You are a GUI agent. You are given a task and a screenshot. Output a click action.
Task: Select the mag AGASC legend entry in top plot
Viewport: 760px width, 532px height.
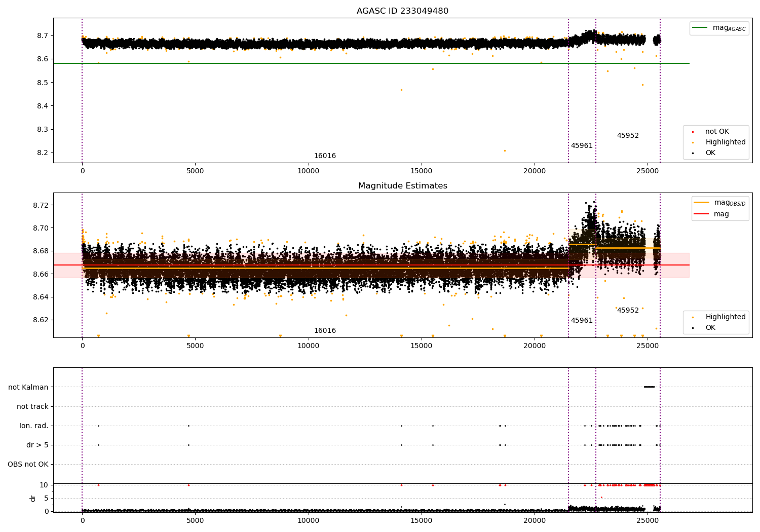coord(719,28)
